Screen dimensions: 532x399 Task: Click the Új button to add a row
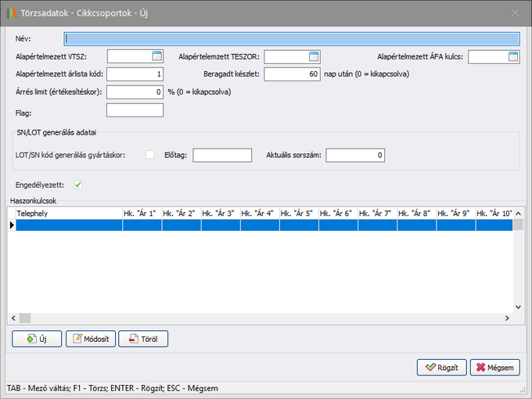click(37, 339)
